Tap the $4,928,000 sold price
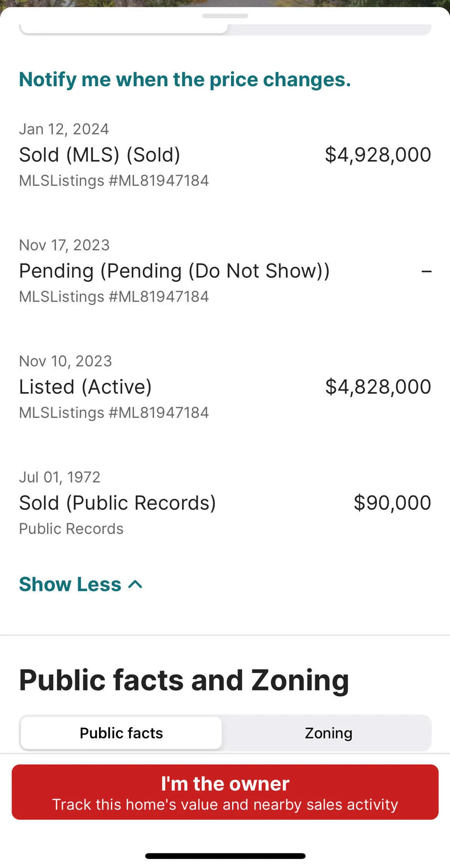 click(378, 155)
